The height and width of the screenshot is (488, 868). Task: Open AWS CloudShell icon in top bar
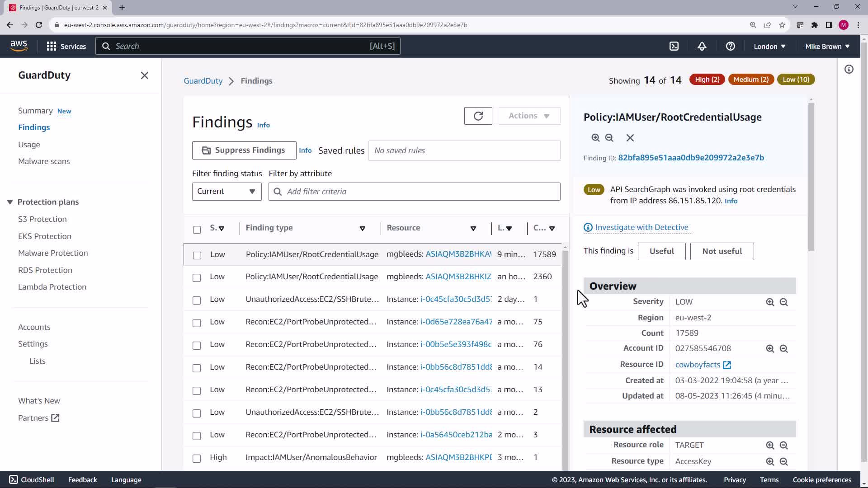coord(674,46)
